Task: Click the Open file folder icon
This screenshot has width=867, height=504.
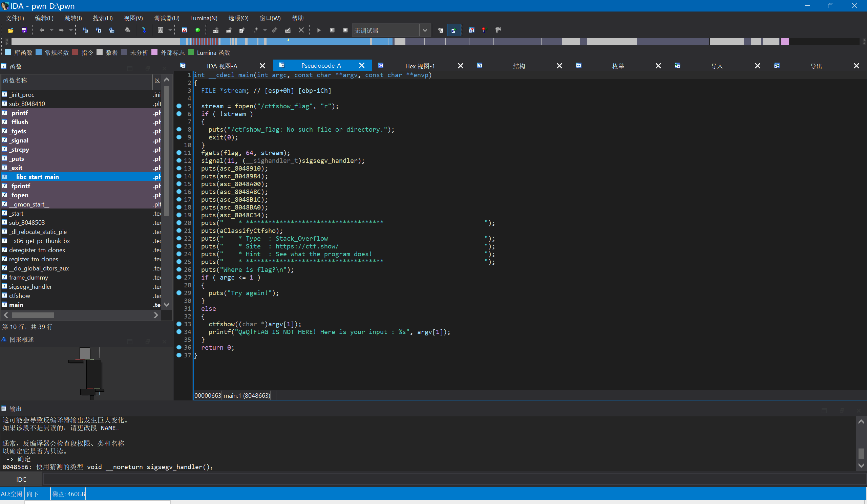Action: click(10, 30)
